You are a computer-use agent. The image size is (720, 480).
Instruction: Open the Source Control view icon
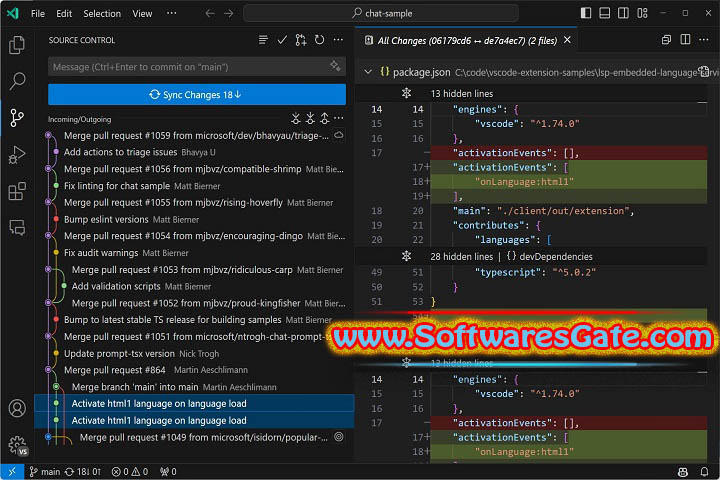17,118
